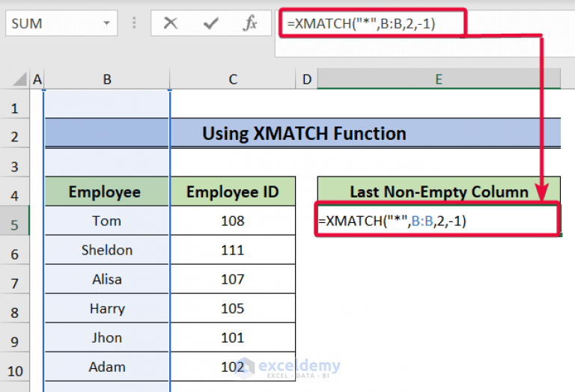Viewport: 575px width, 392px height.
Task: Click the 'Using XMATCH Function' title cell
Action: point(303,133)
